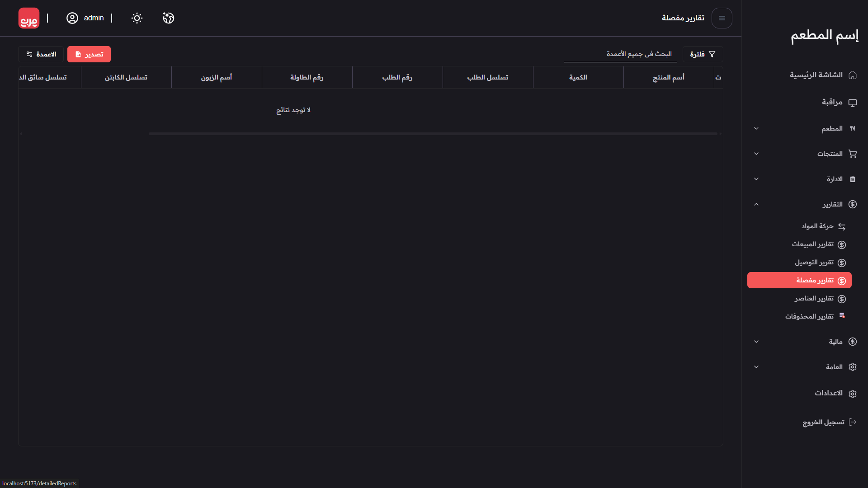Toggle the light/dark theme sun icon
Viewport: 868px width, 488px height.
pos(137,18)
